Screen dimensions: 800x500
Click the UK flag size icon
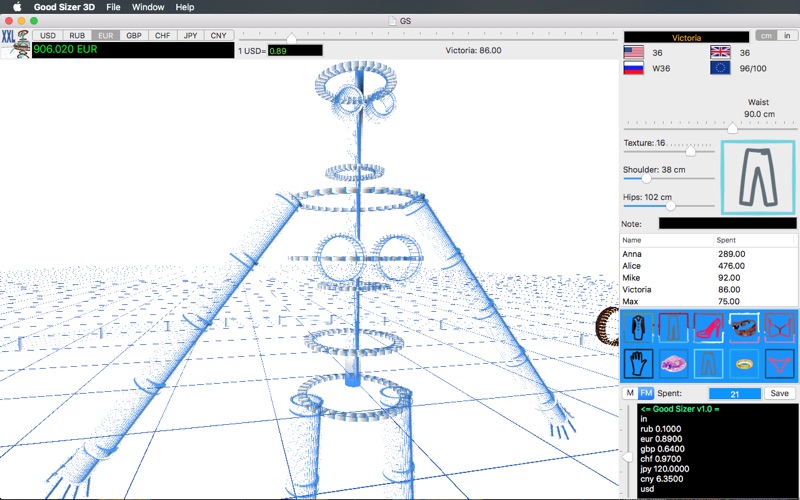point(720,53)
